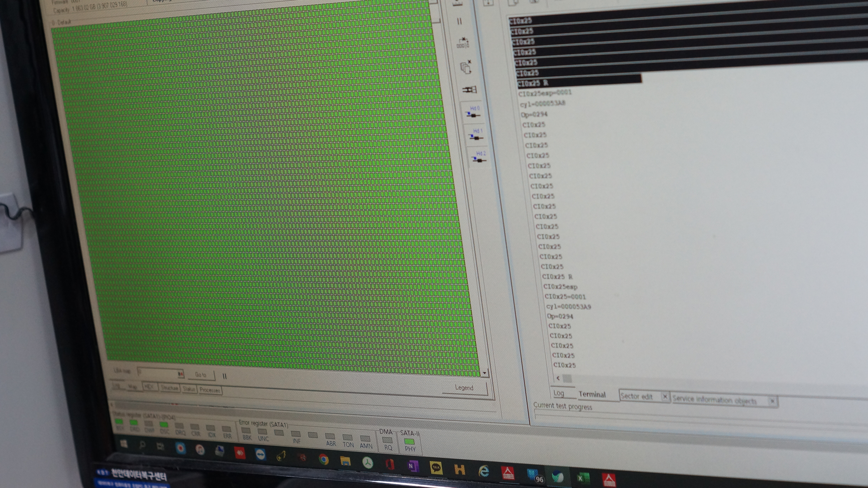This screenshot has width=868, height=488.
Task: Open the iTunes music icon on taskbar
Action: coord(200,450)
